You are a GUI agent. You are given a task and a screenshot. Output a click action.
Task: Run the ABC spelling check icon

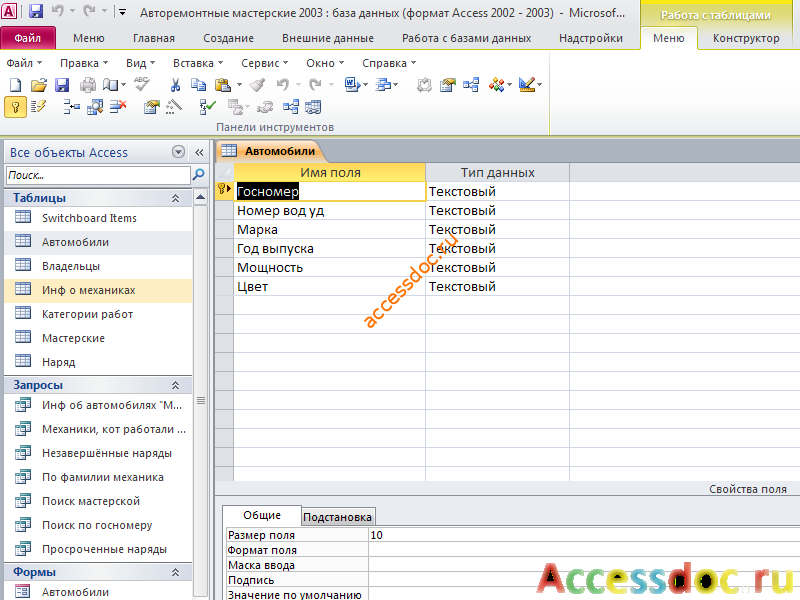click(142, 84)
